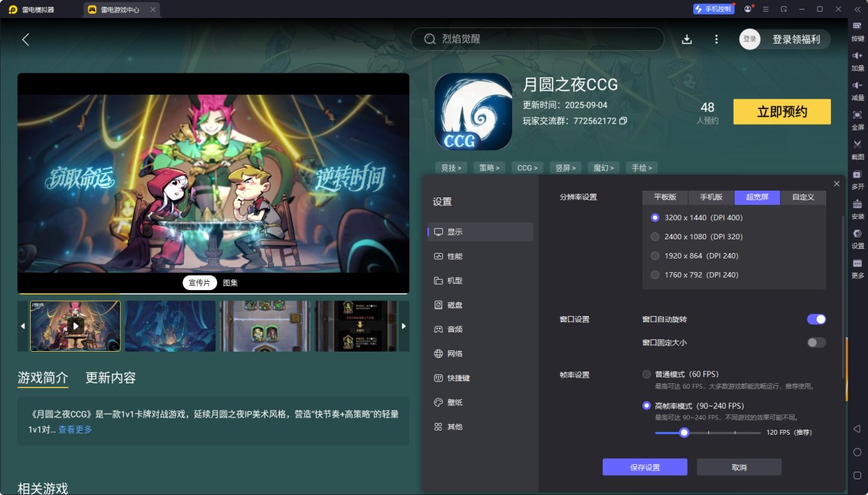Switch to 平板版 resolution tab
This screenshot has width=868, height=495.
(665, 197)
